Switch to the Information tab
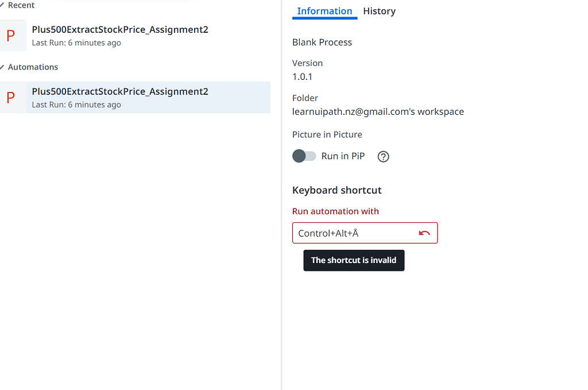This screenshot has width=588, height=390. 324,11
